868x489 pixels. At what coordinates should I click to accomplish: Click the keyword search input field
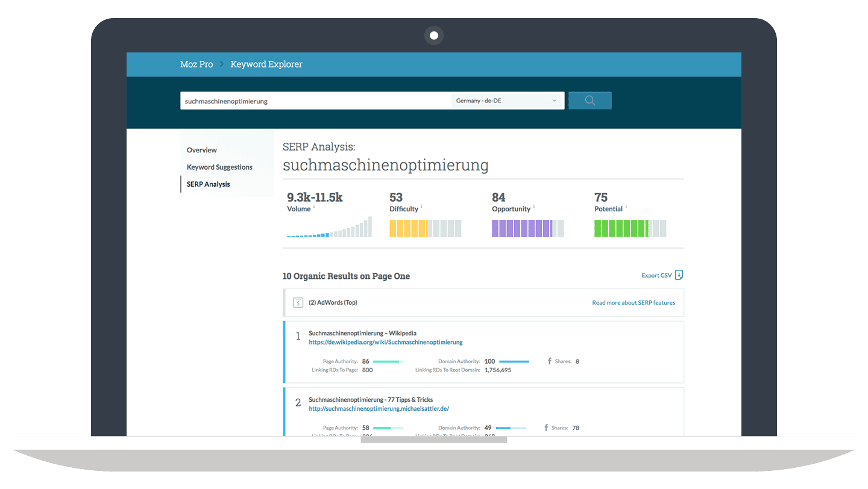click(315, 101)
